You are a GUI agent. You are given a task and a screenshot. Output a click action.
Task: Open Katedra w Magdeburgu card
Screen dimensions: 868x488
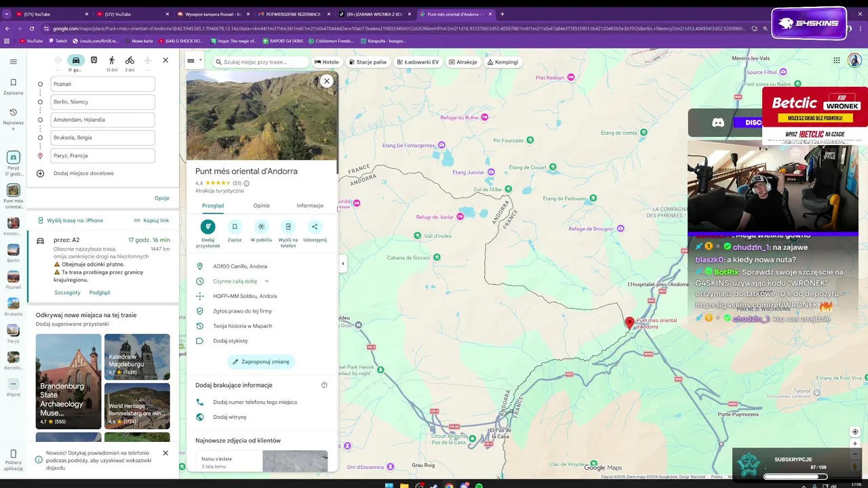coord(137,357)
